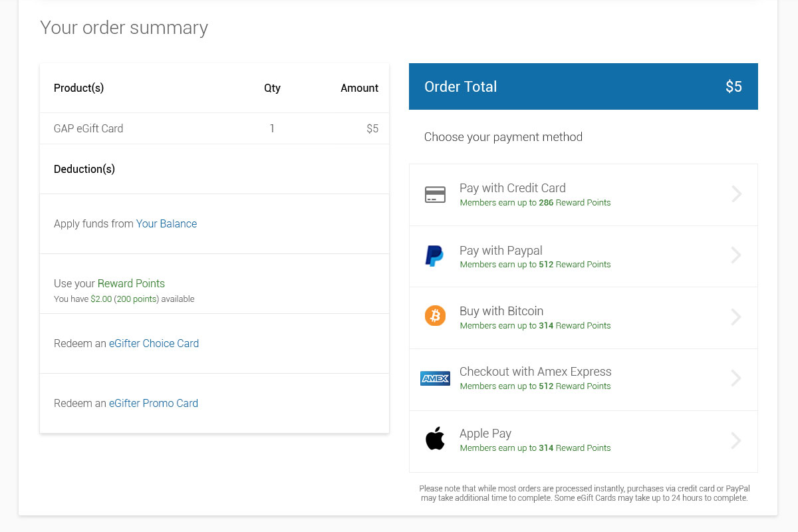Open the Checkout with Amex Express chevron
This screenshot has width=798, height=532.
tap(736, 378)
